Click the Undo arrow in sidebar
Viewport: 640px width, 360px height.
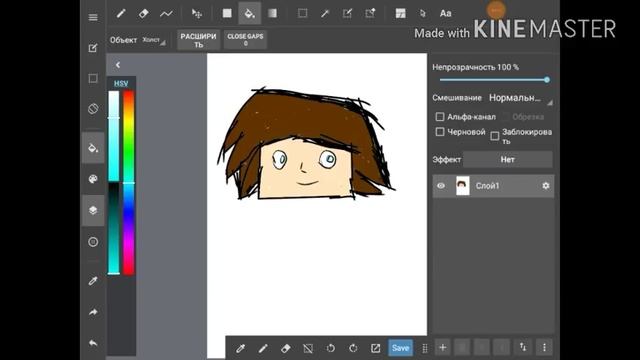point(93,343)
